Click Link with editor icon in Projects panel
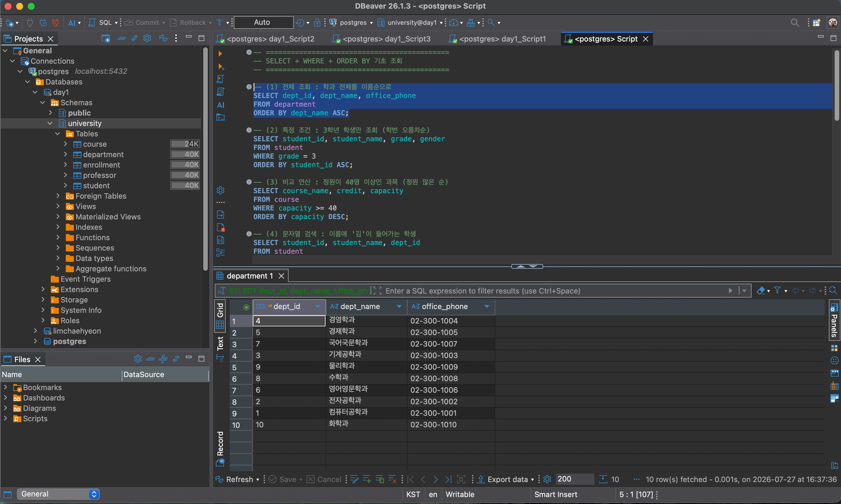The width and height of the screenshot is (841, 504). click(x=134, y=38)
